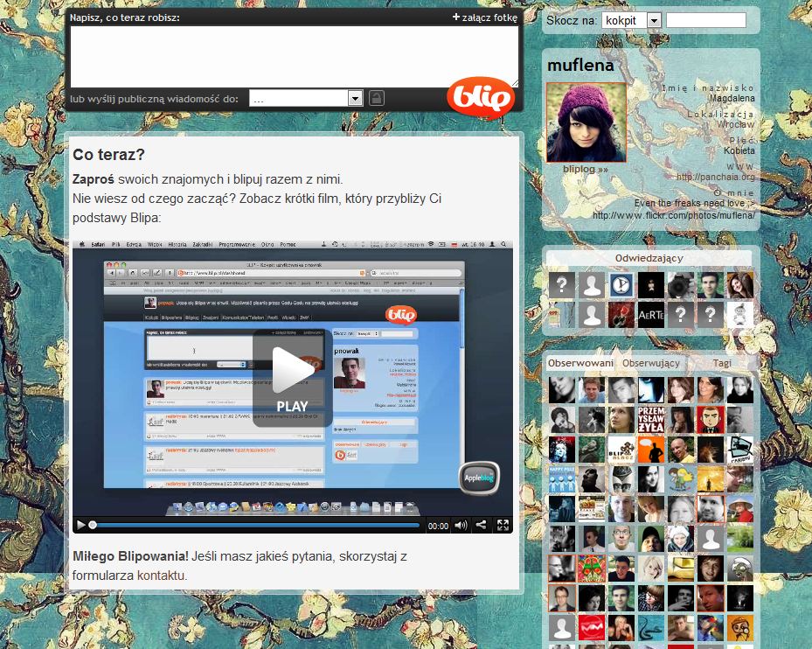This screenshot has height=649, width=812.
Task: Click the Appleblog badge on the video
Action: 479,478
